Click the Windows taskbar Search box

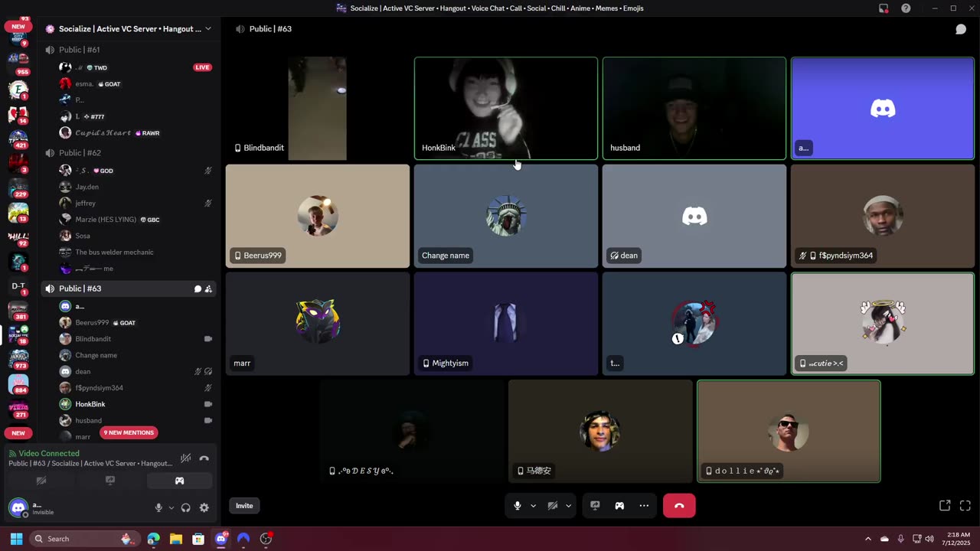pos(84,539)
